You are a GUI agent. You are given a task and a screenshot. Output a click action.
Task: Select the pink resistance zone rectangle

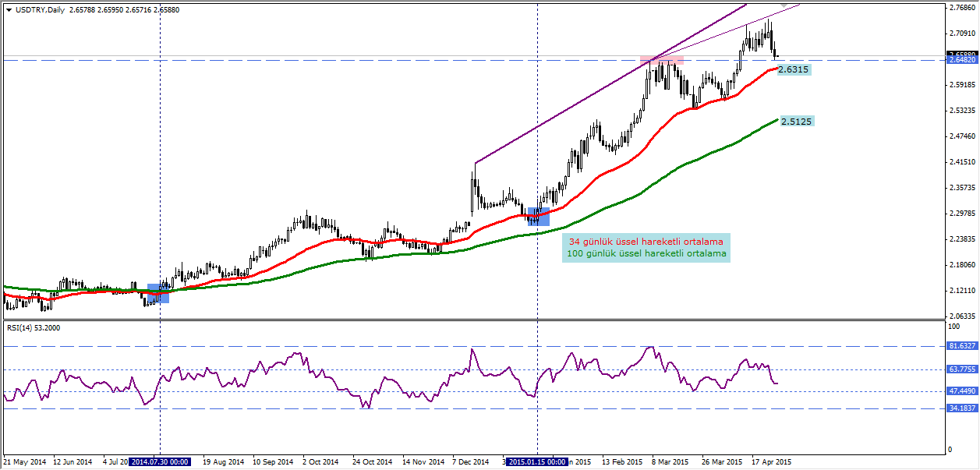point(662,59)
